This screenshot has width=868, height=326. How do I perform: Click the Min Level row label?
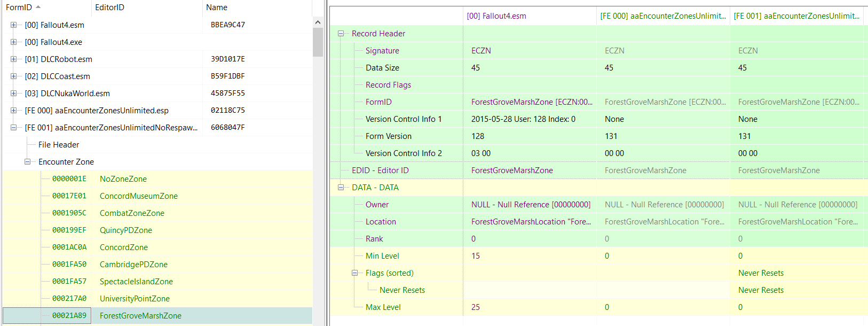tap(382, 256)
